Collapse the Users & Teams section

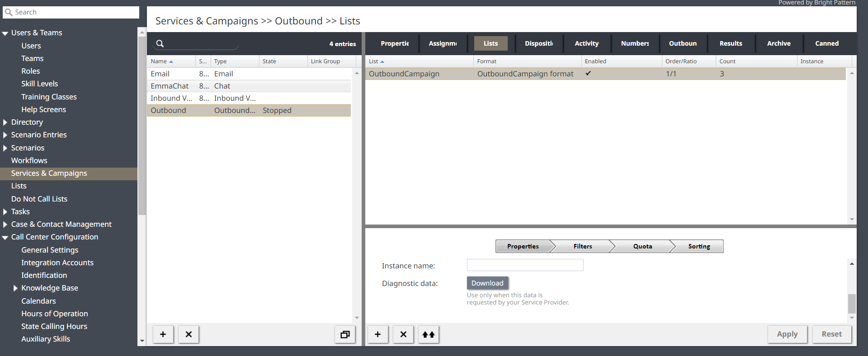pos(5,33)
